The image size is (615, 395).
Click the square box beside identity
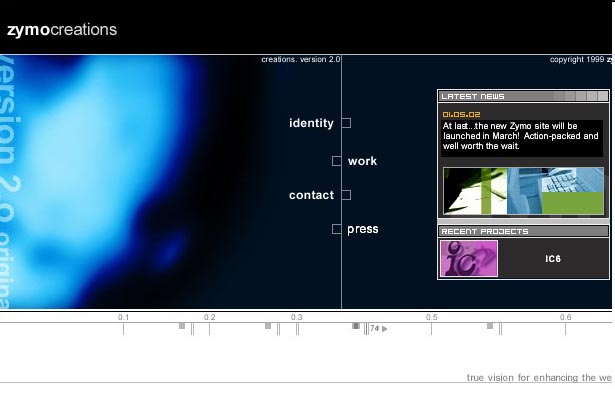[x=346, y=123]
